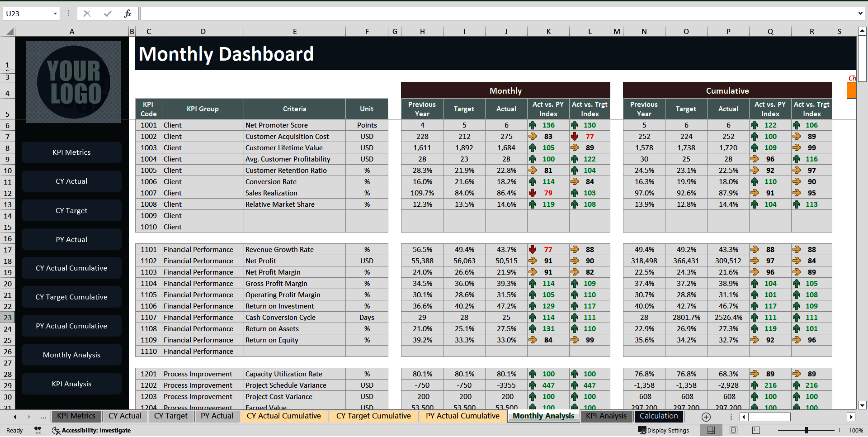Screen dimensions: 868x437
Task: Click the Monthly section header
Action: (505, 90)
